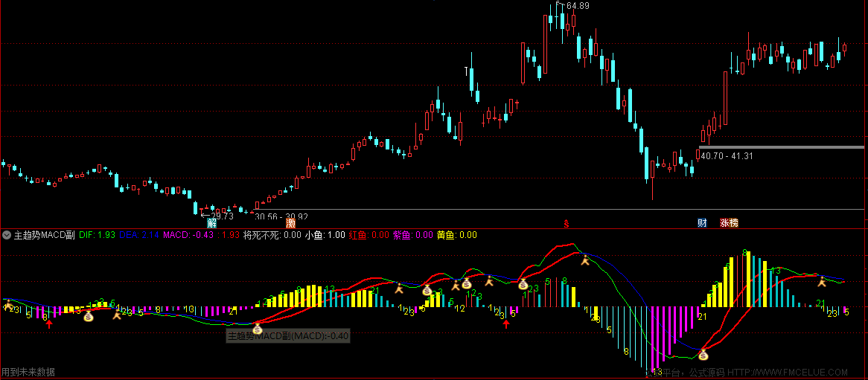Click the 40.70 - 41.31 gap label

[x=727, y=156]
